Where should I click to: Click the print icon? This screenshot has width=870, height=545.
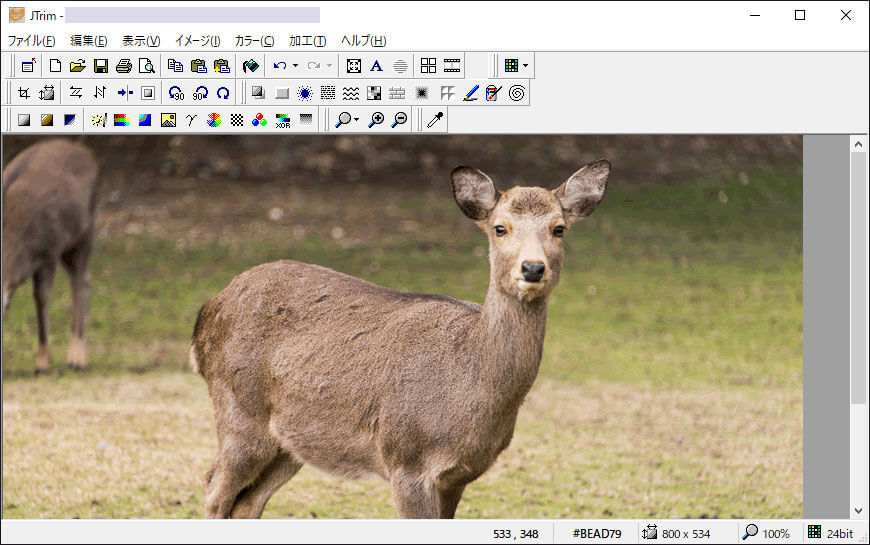123,66
